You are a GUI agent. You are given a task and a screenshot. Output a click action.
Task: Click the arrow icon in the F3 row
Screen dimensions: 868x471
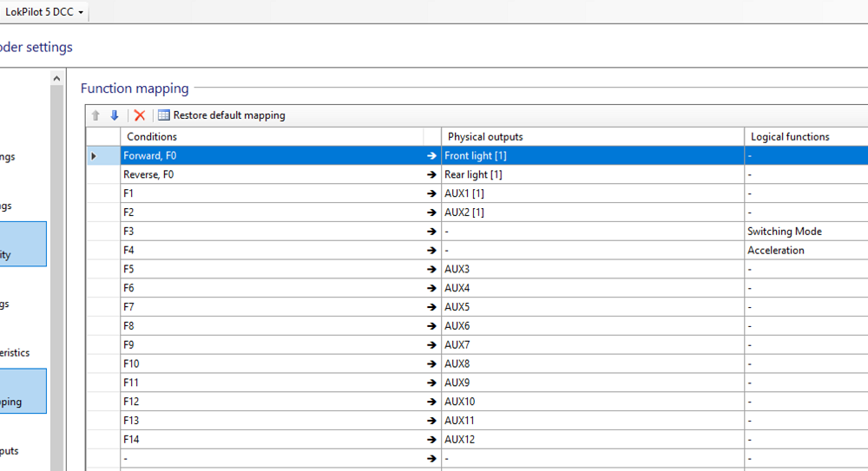pyautogui.click(x=431, y=232)
